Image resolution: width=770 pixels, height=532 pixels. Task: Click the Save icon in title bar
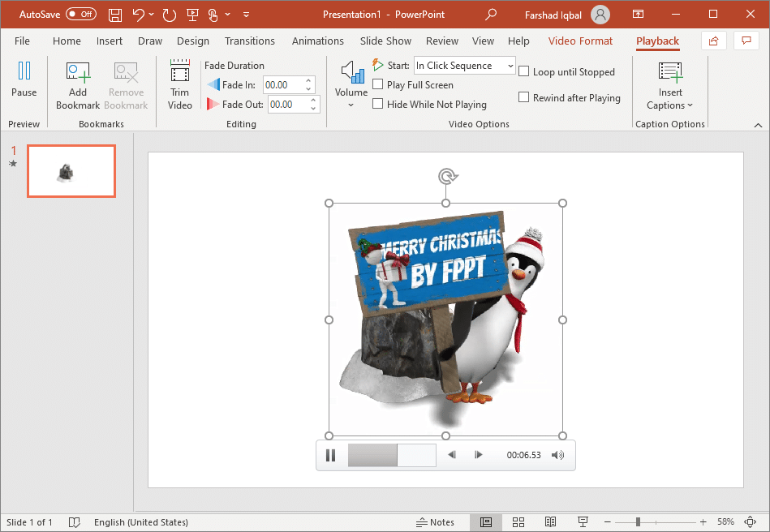point(115,15)
